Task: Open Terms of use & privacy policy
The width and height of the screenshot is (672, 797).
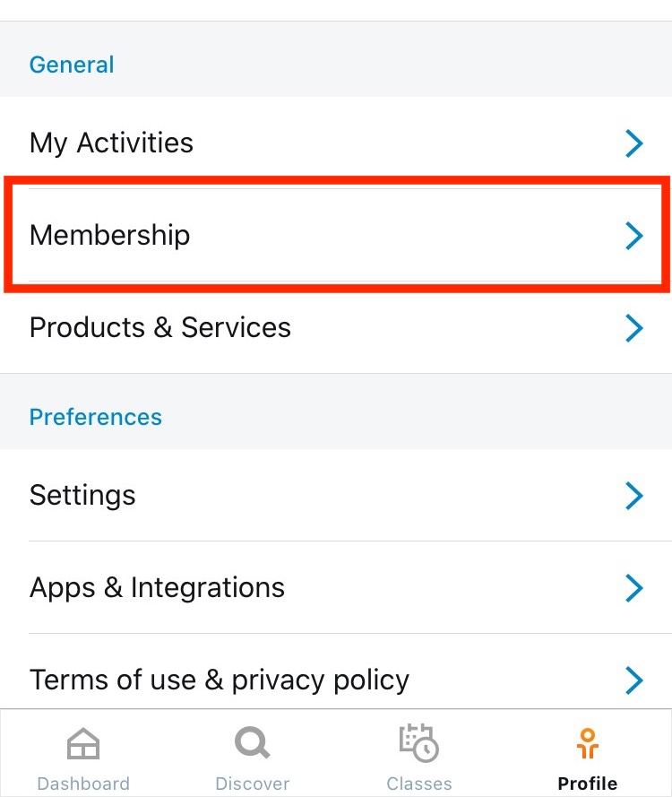Action: click(x=220, y=680)
